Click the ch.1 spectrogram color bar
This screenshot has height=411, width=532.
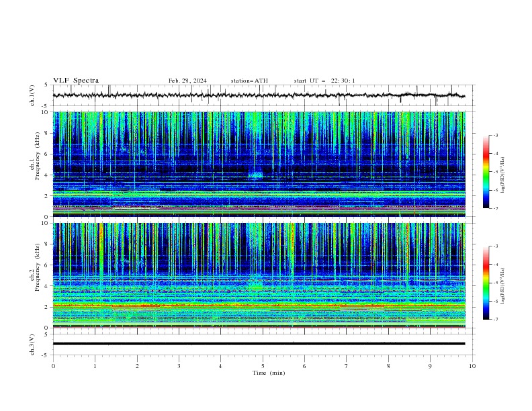point(486,172)
